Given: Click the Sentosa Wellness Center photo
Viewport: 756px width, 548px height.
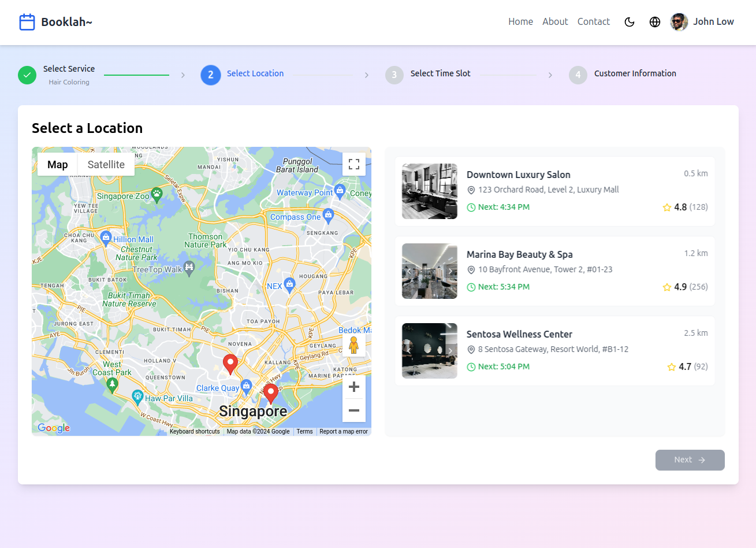Looking at the screenshot, I should tap(430, 351).
